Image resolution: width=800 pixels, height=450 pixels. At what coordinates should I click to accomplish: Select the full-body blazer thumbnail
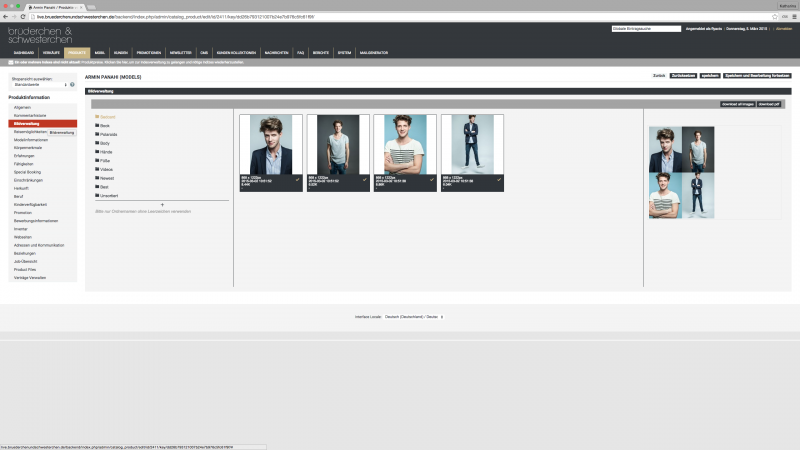point(472,144)
